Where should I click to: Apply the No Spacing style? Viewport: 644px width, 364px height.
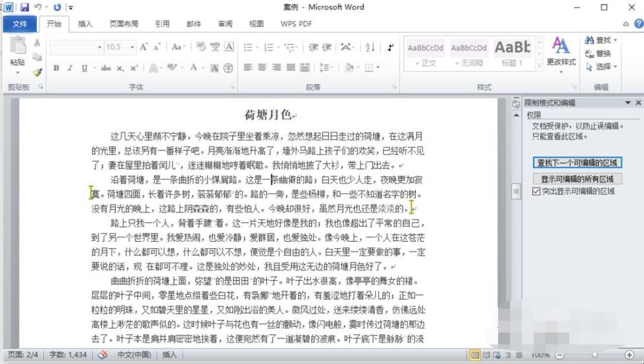point(469,54)
